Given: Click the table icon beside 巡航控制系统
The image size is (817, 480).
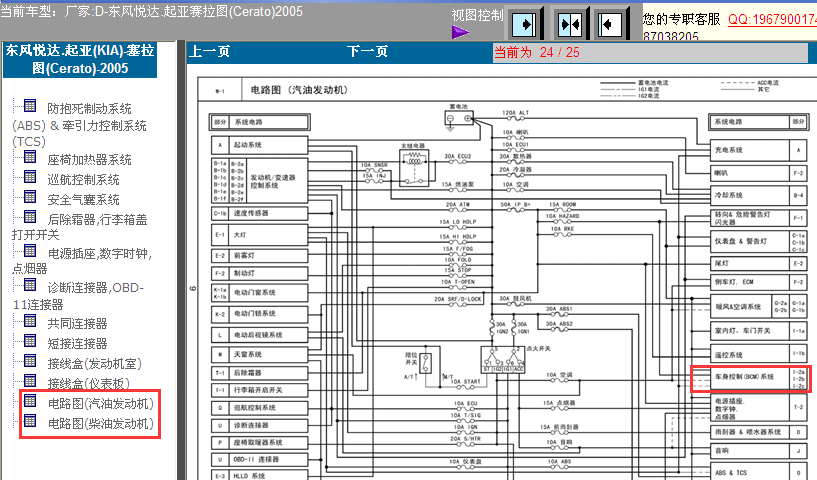Looking at the screenshot, I should (x=30, y=177).
